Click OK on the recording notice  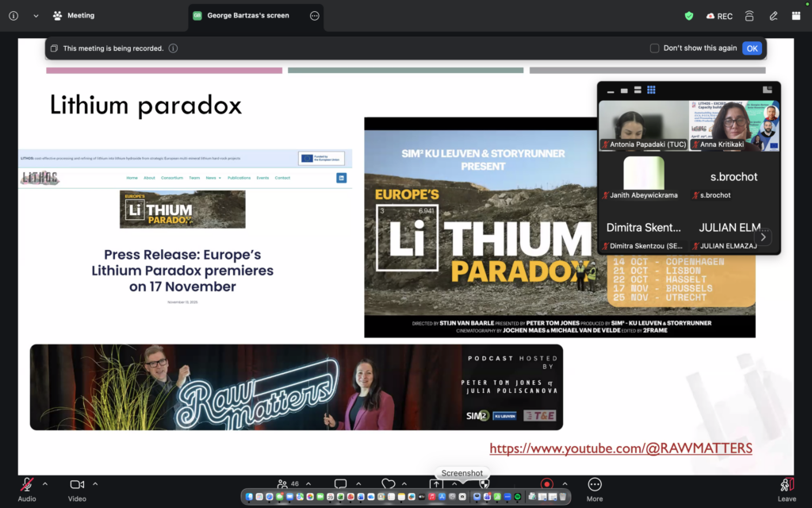(752, 48)
